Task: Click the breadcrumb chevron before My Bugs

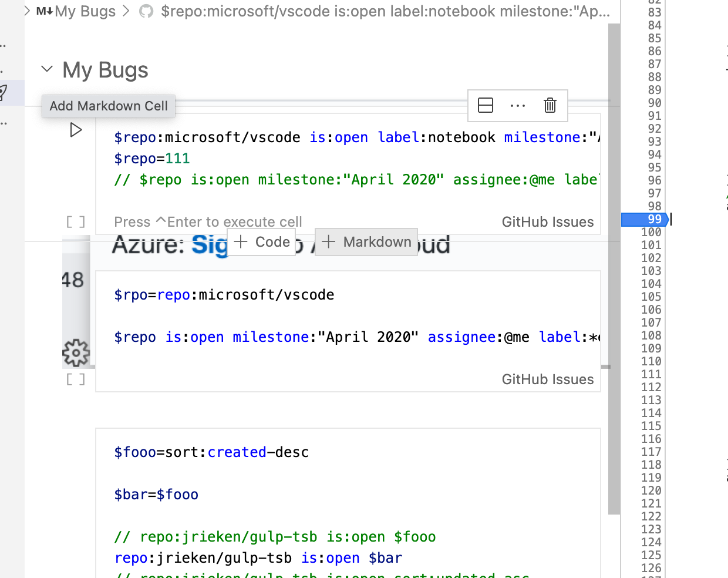Action: pos(27,11)
